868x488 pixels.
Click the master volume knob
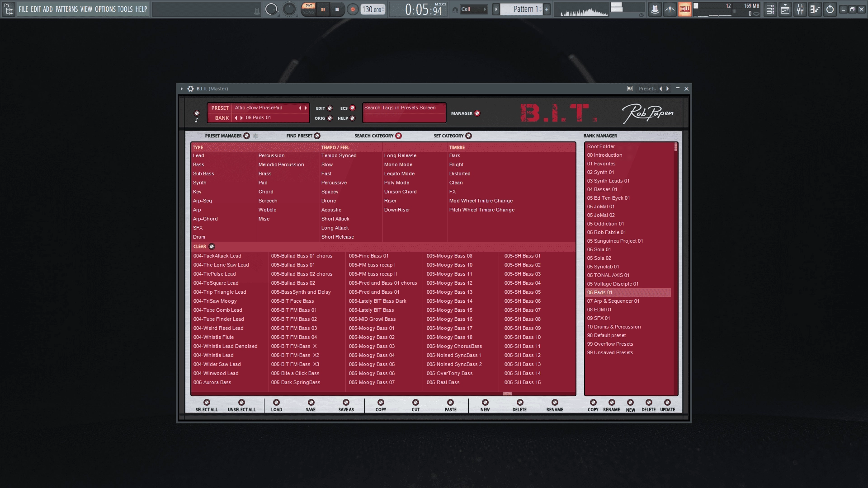point(271,9)
